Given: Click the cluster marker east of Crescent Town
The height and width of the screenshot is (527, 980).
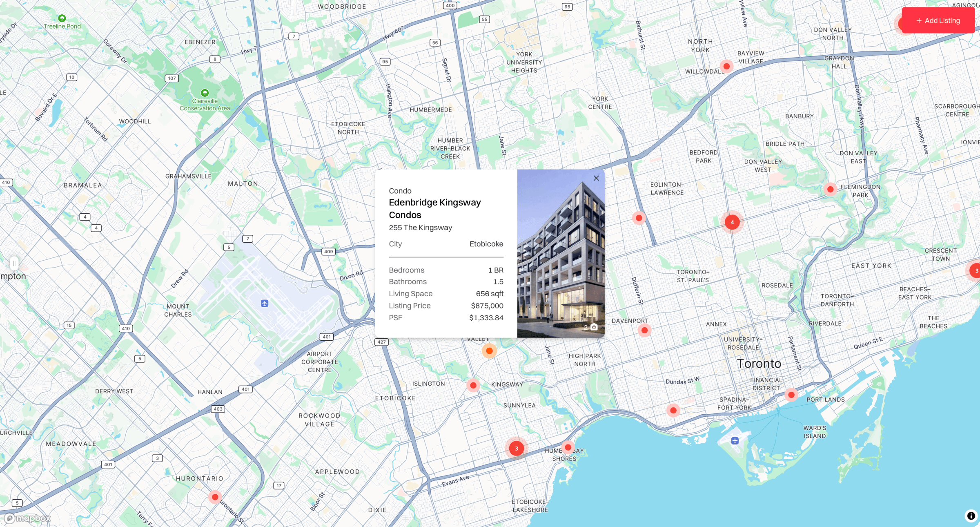Looking at the screenshot, I should tap(976, 270).
